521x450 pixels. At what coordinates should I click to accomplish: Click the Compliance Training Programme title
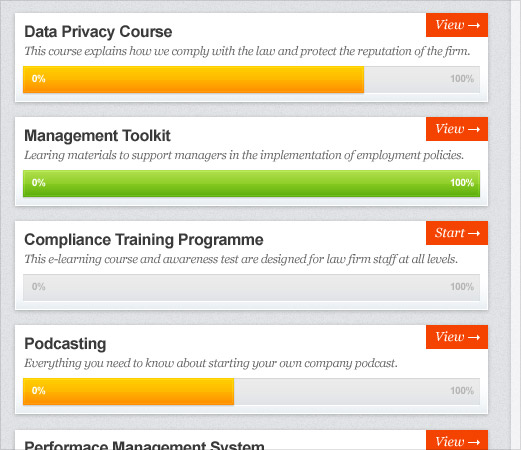pyautogui.click(x=144, y=240)
